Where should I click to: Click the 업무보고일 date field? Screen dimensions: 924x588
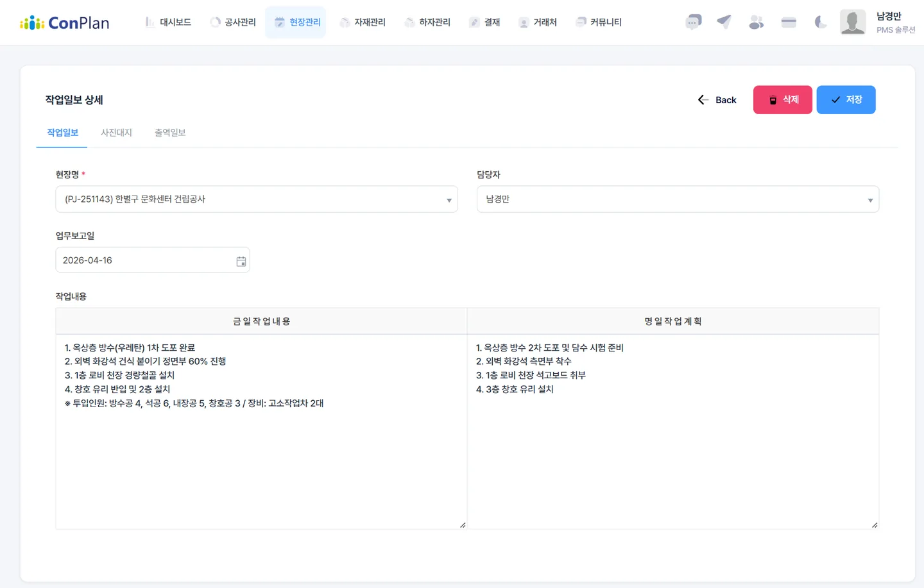coord(153,260)
